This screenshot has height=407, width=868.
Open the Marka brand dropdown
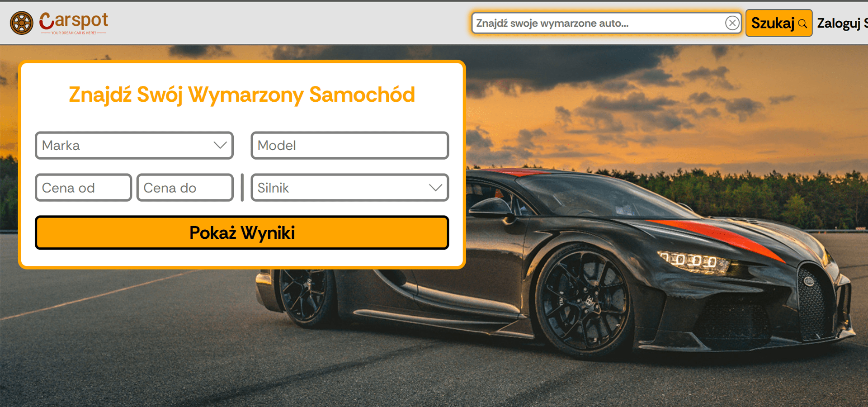coord(134,146)
